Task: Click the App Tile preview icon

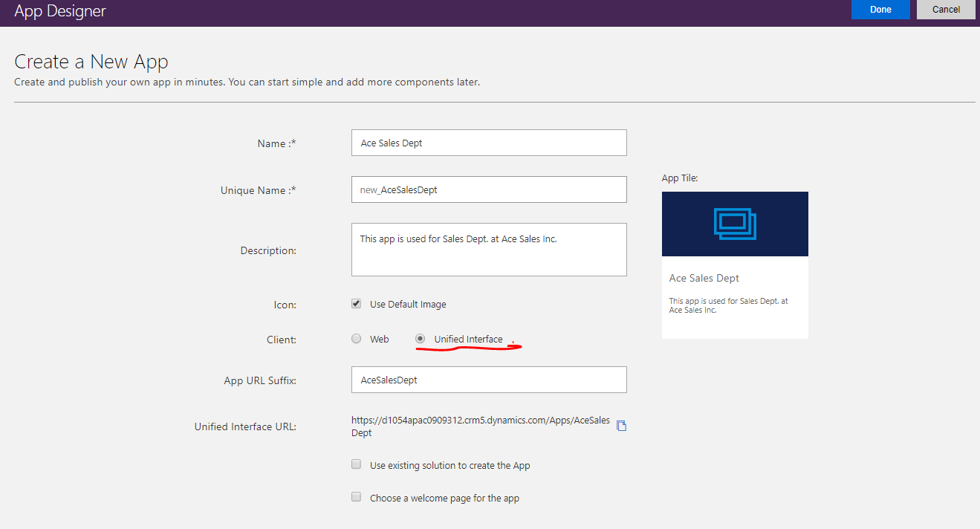Action: (735, 224)
